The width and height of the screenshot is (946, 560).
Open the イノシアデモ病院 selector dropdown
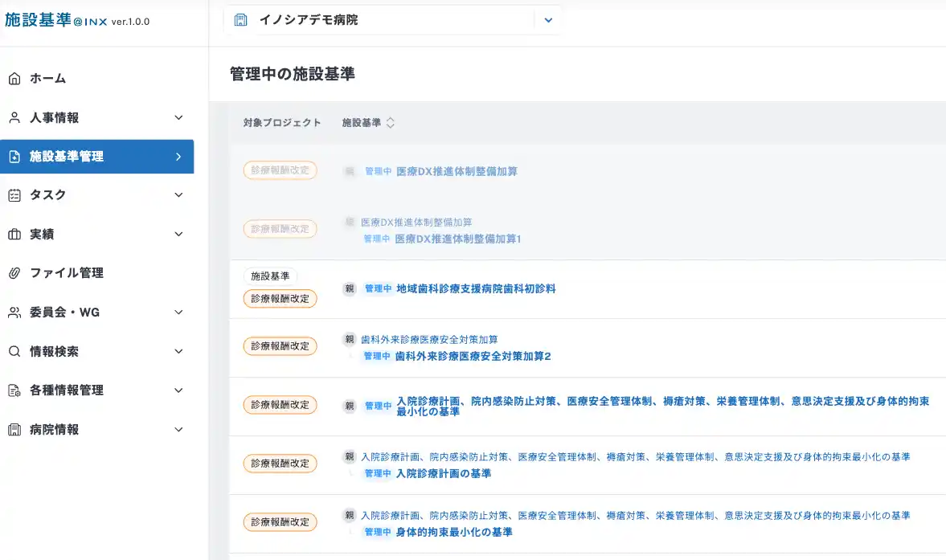(548, 19)
